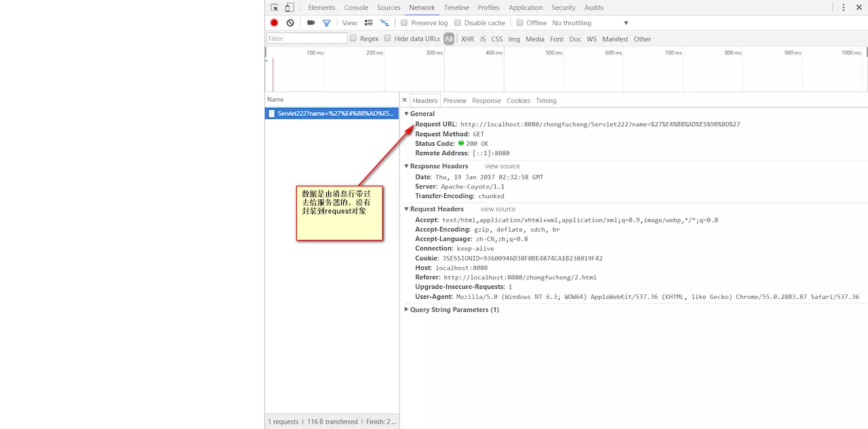Open the DevTools three-dot menu
The height and width of the screenshot is (429, 868).
[844, 7]
